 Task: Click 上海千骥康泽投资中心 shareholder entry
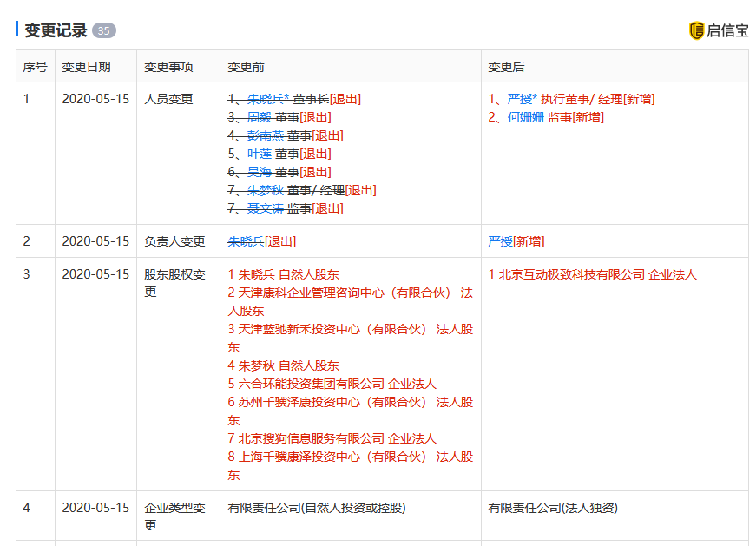tap(351, 465)
